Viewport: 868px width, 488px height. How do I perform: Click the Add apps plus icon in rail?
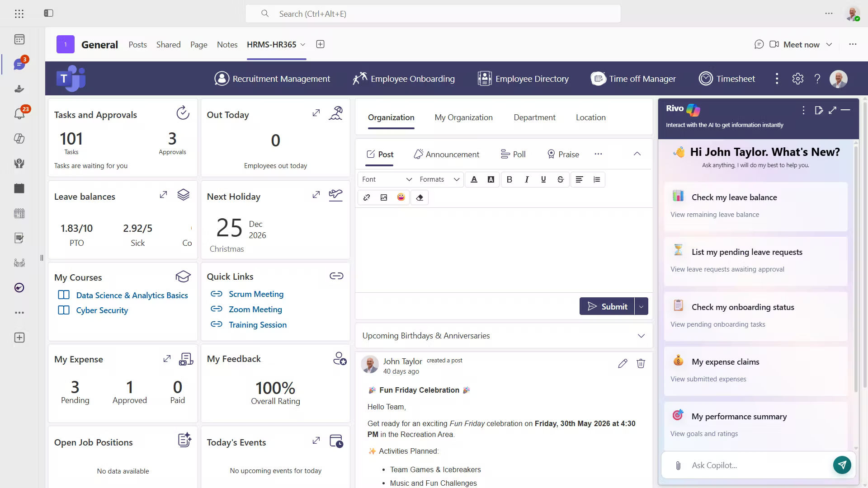pyautogui.click(x=19, y=338)
